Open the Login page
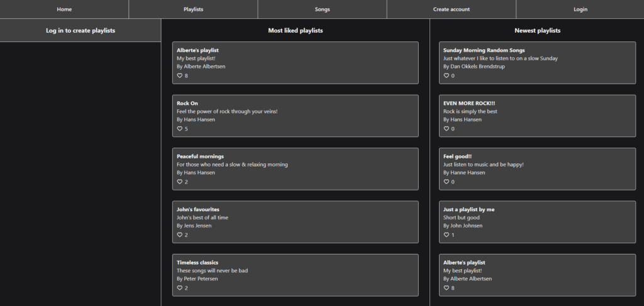This screenshot has width=644, height=306. [x=580, y=9]
